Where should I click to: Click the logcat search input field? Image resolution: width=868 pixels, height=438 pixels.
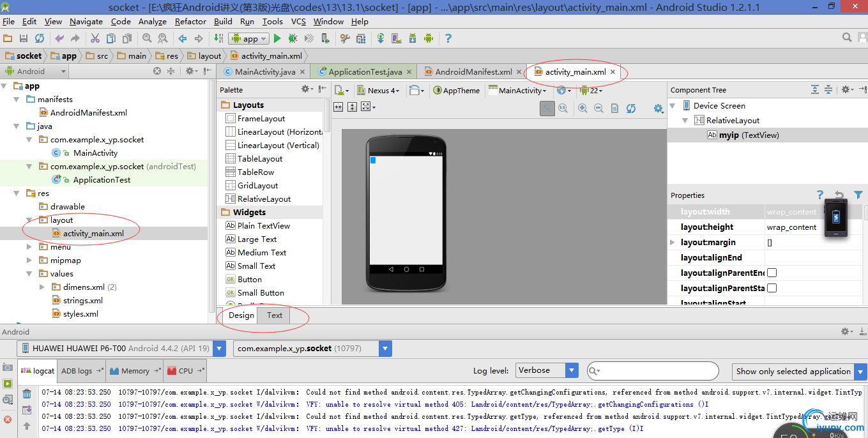coord(658,371)
